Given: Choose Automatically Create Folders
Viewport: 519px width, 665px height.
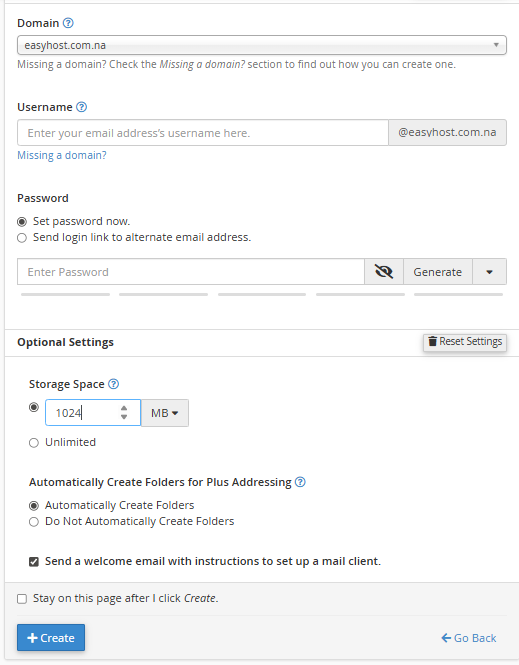Looking at the screenshot, I should pyautogui.click(x=33, y=506).
